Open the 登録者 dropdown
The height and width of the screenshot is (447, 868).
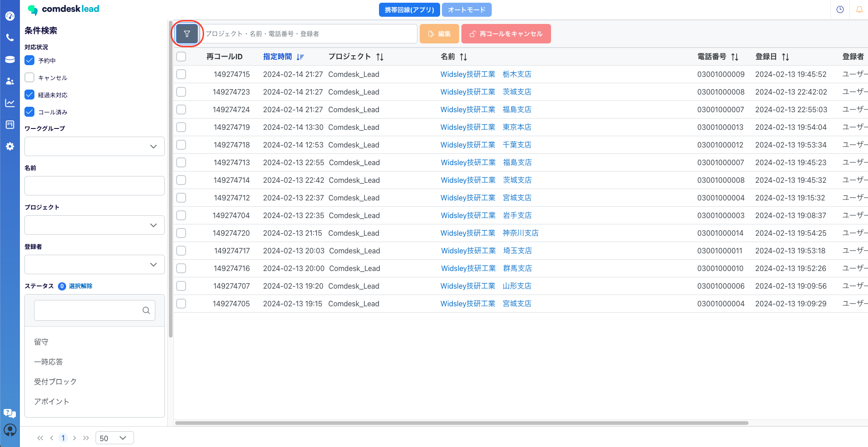94,265
